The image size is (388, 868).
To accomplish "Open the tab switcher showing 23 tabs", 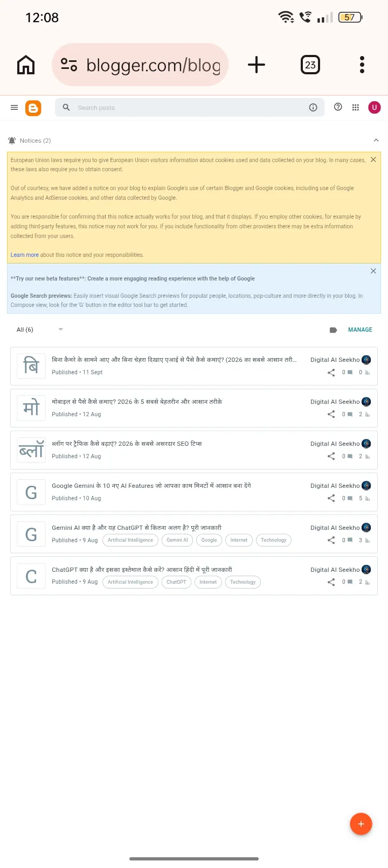I will tap(310, 65).
